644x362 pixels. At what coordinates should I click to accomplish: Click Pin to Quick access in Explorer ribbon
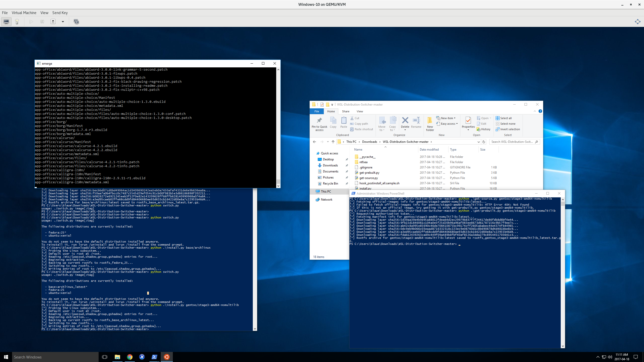(319, 124)
